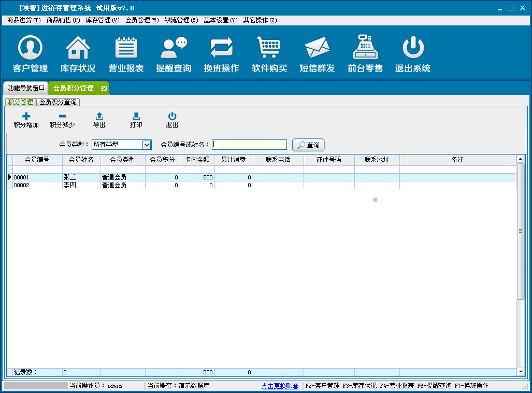Click the 会员编号或姓名 input field
Image resolution: width=532 pixels, height=393 pixels.
249,145
